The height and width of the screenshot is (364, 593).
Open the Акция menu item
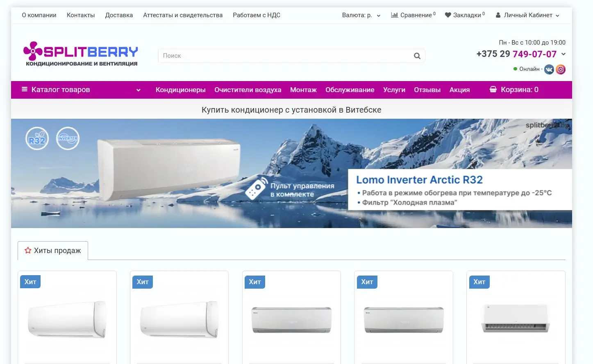tap(459, 90)
